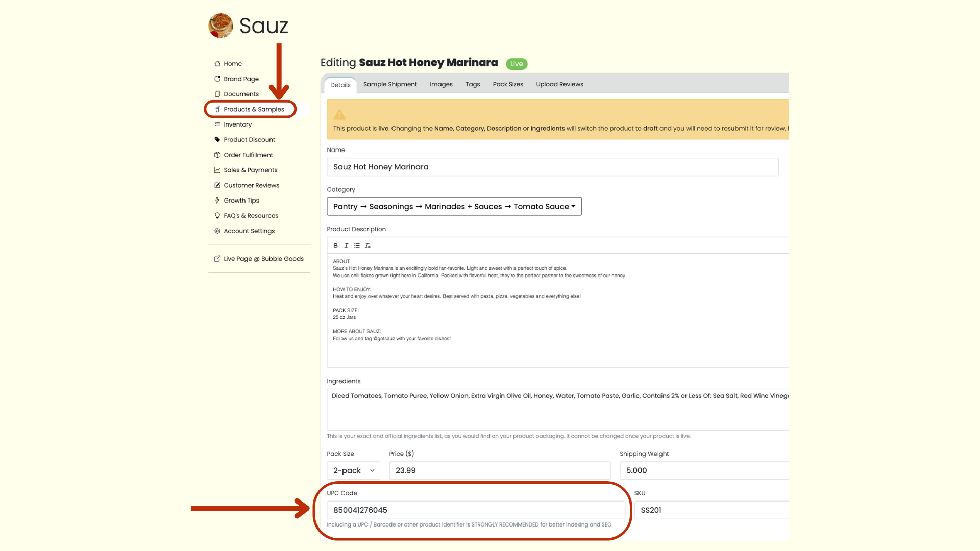Open the Pack Sizes tab
980x551 pixels.
pos(508,85)
